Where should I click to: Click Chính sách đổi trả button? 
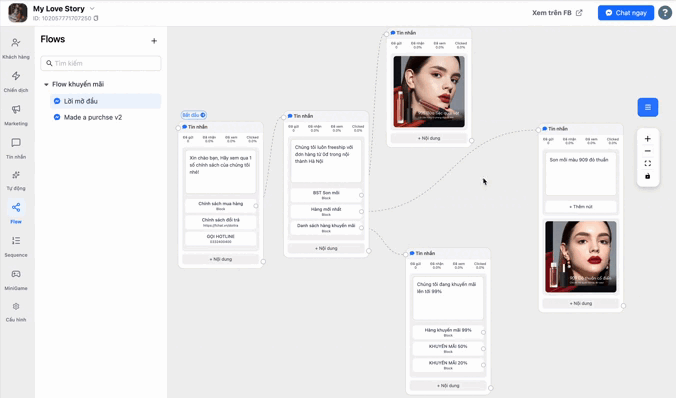coord(220,222)
